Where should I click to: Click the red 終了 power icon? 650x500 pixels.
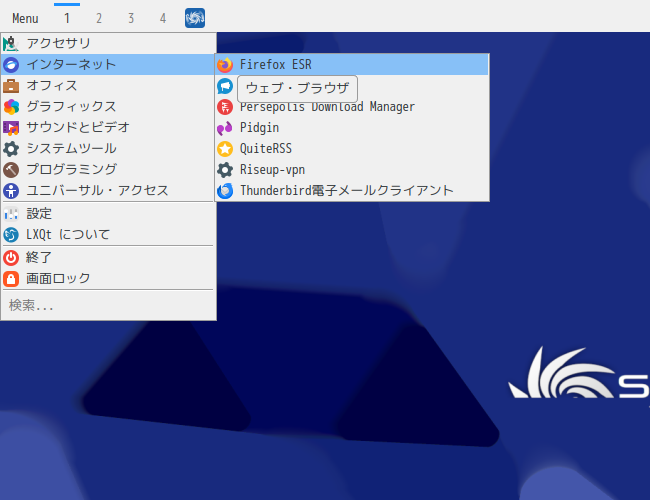coord(11,258)
